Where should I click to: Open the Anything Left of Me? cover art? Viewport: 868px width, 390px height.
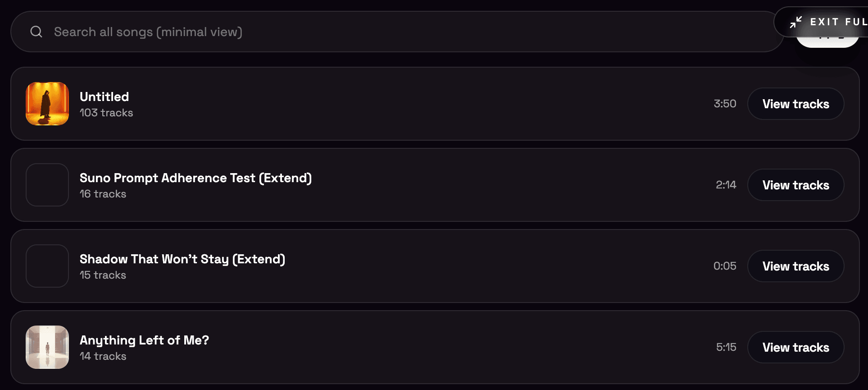pos(47,347)
